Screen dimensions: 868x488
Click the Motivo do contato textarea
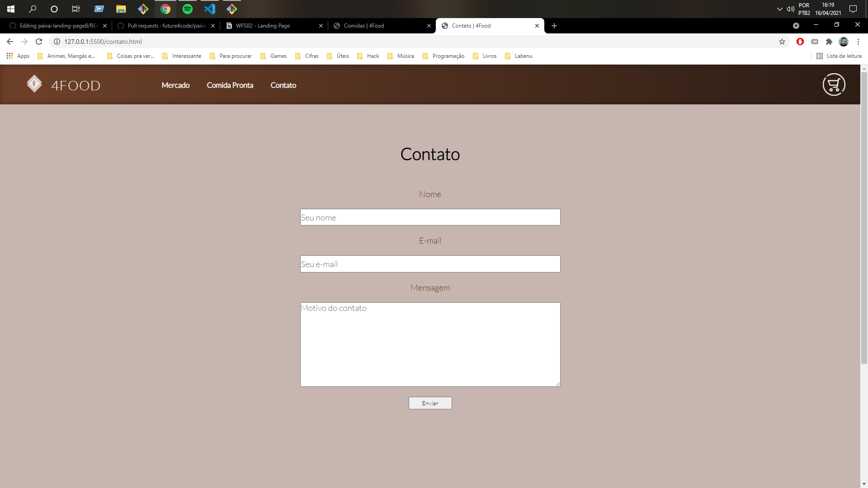coord(430,344)
